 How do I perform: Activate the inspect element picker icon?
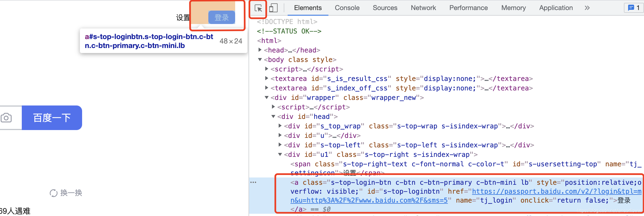pos(258,8)
